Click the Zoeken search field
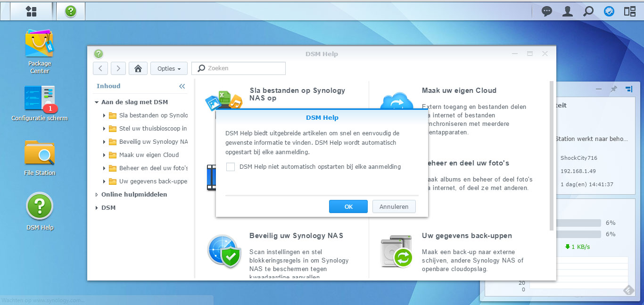 coord(239,68)
